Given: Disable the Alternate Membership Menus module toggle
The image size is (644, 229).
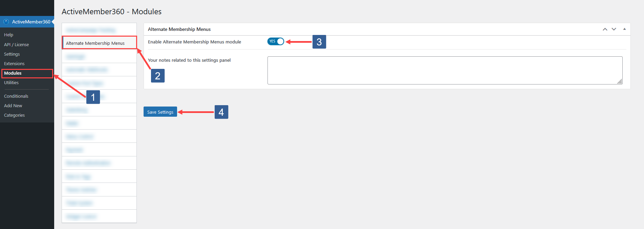Looking at the screenshot, I should (276, 41).
